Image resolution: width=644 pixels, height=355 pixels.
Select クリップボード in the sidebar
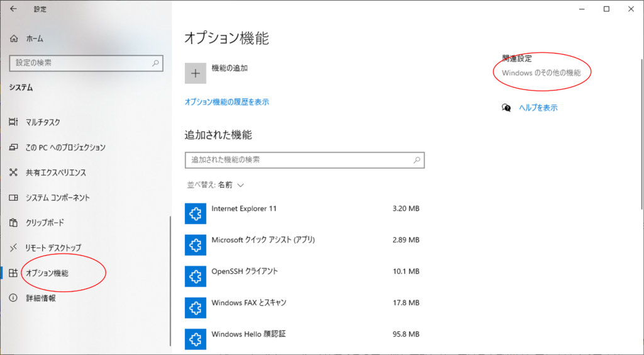coord(45,223)
